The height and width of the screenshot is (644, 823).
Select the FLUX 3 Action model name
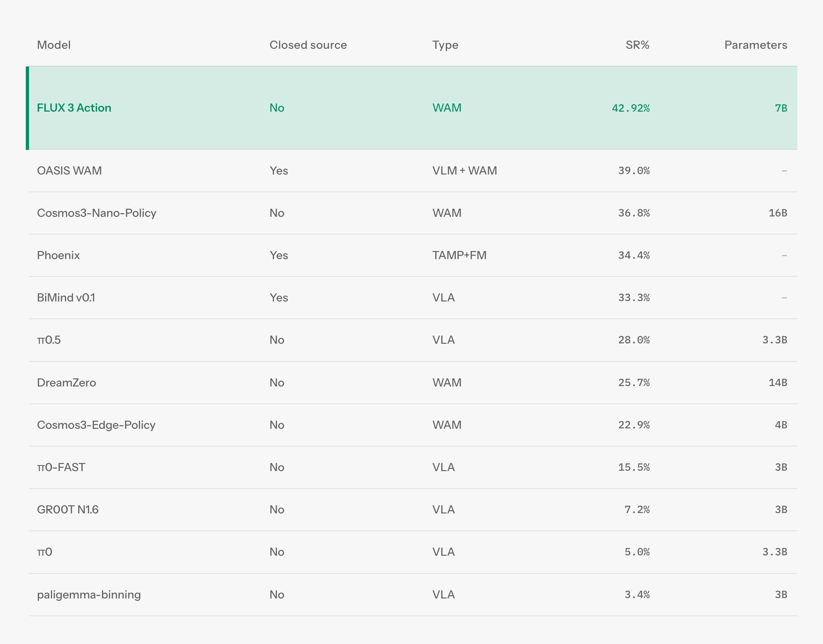click(74, 108)
